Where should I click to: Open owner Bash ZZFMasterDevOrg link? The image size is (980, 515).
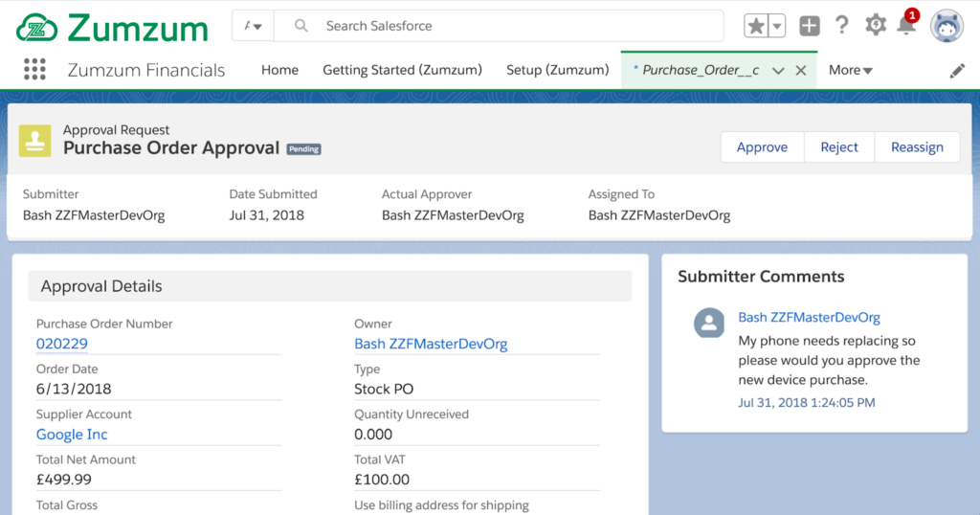coord(431,344)
